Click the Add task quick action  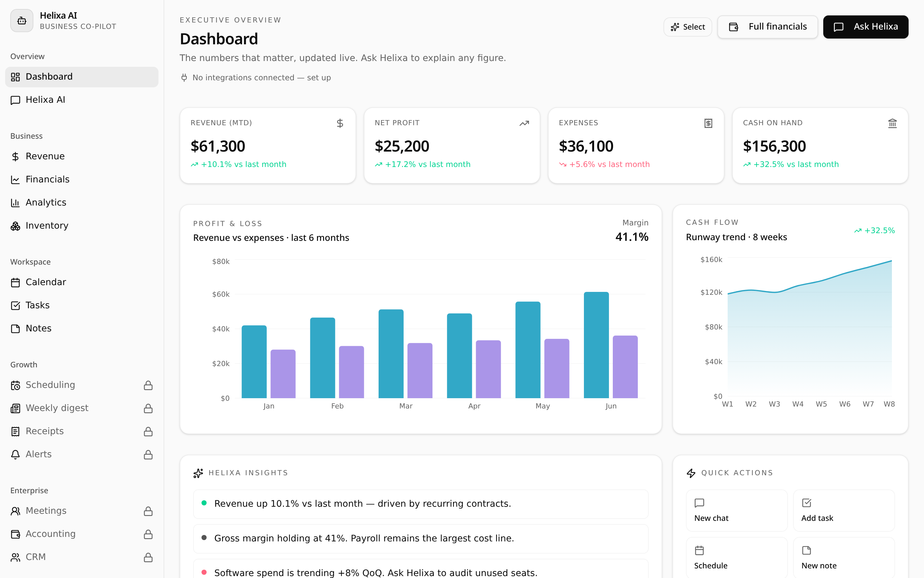coord(844,510)
